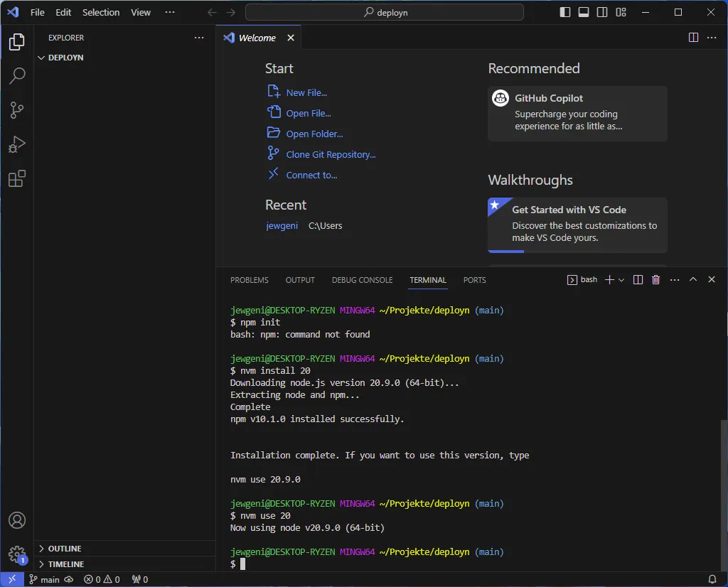Open the terminal launch profile dropdown
Viewport: 728px width, 587px height.
click(x=621, y=280)
